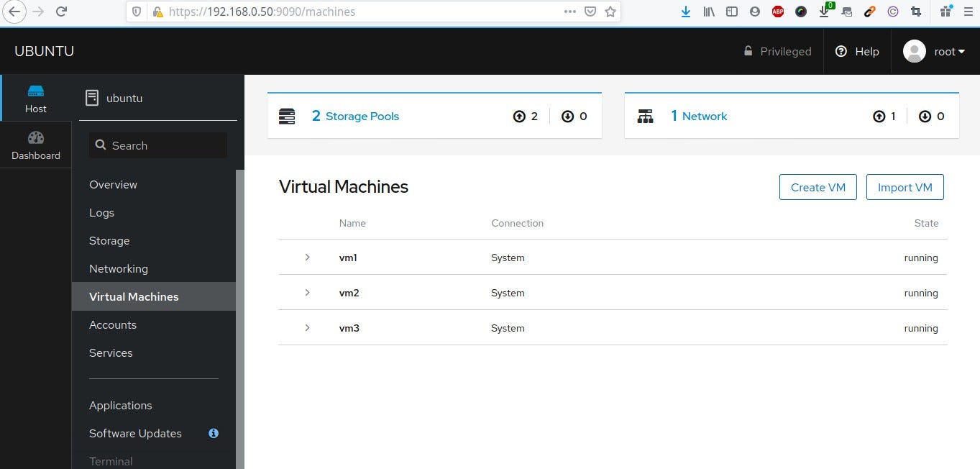
Task: Expand the vm2 row chevron
Action: point(307,292)
